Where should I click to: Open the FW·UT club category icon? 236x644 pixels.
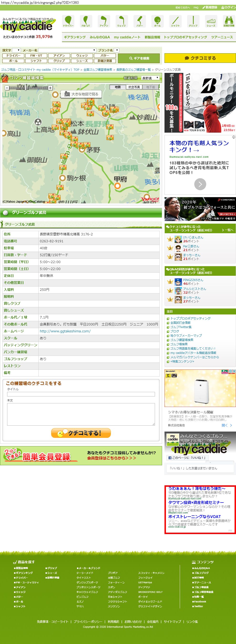click(86, 21)
